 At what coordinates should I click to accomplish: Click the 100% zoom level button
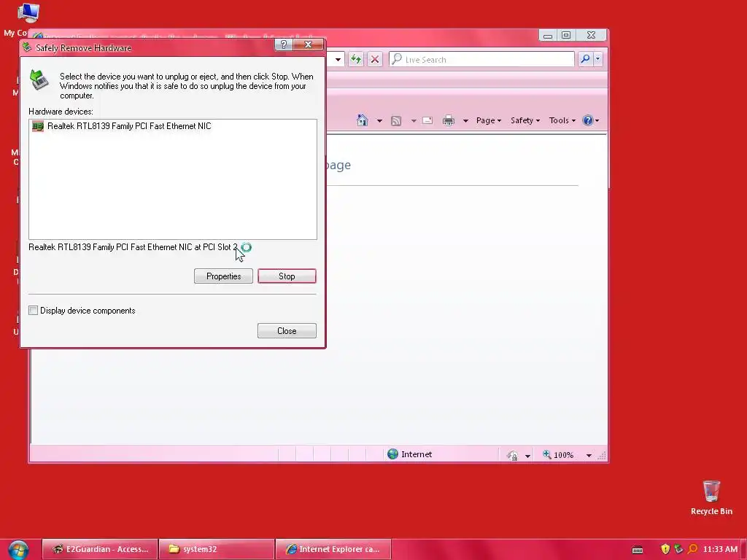(558, 455)
